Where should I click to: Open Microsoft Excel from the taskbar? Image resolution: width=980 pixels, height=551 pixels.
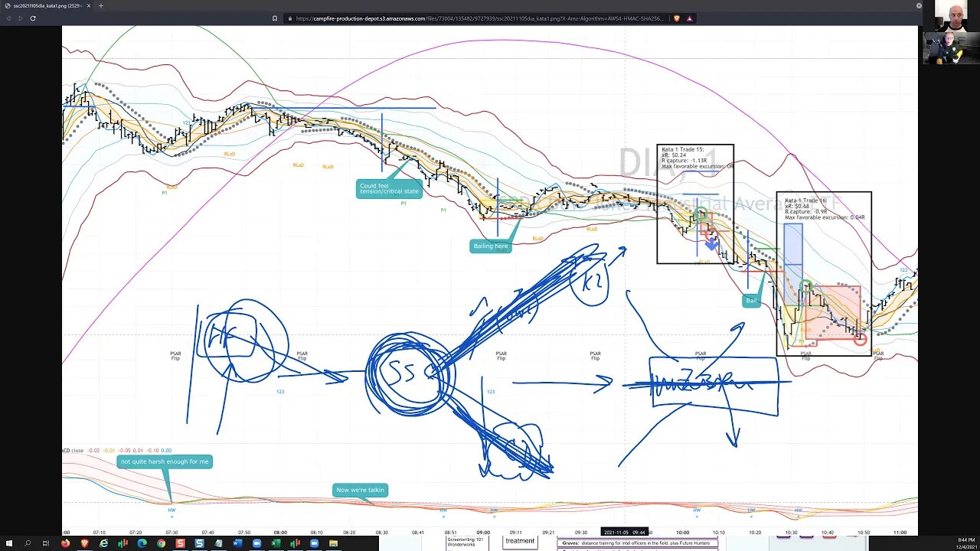[x=276, y=543]
